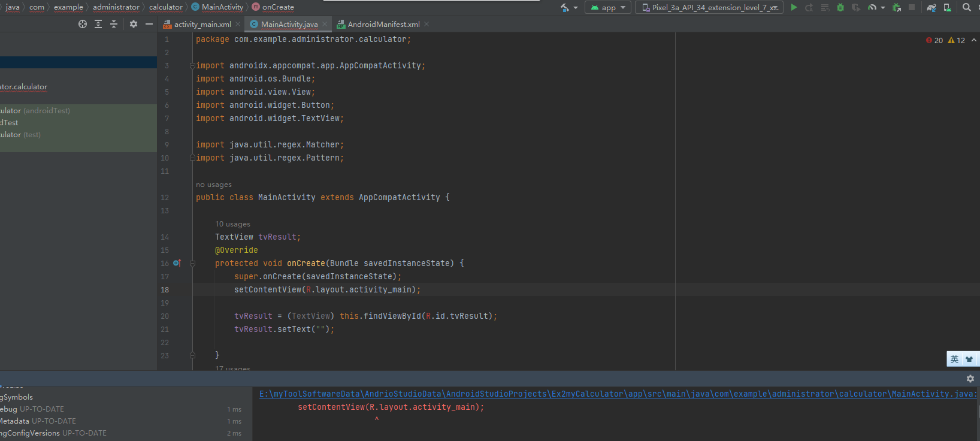Click Apply Changes and Restart Activity icon
The image size is (980, 441).
[x=809, y=8]
